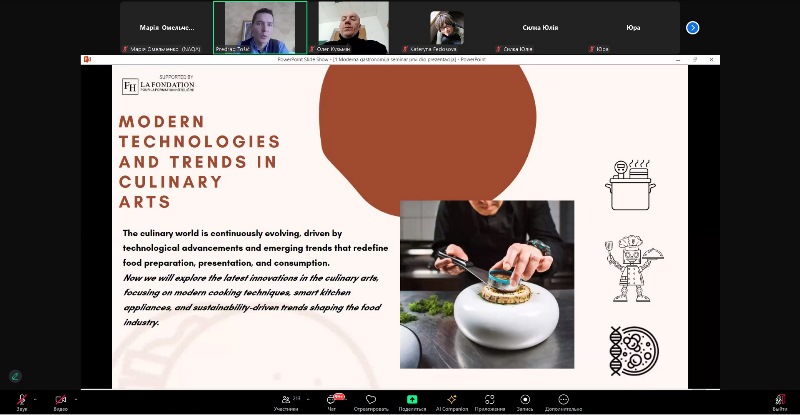Click the robot chef illustration
Viewport: 800px width, 415px height.
[633, 268]
